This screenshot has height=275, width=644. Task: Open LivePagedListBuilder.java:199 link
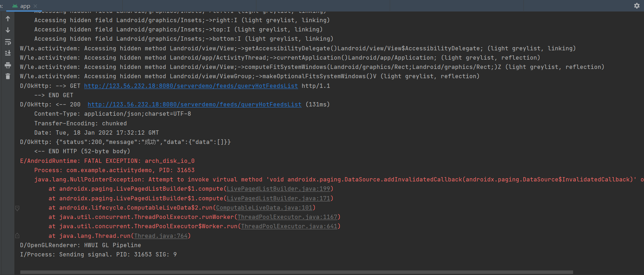click(278, 189)
